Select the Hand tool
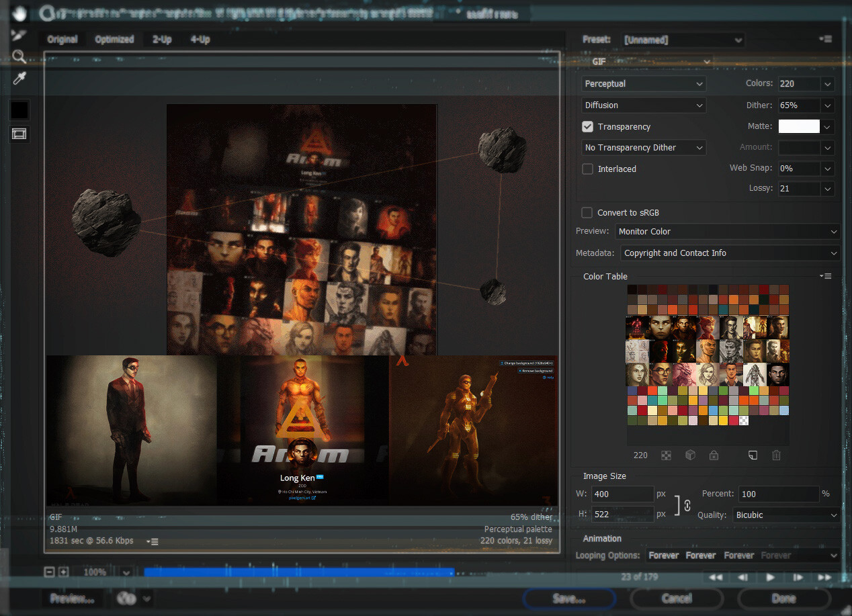This screenshot has width=852, height=616. point(19,13)
